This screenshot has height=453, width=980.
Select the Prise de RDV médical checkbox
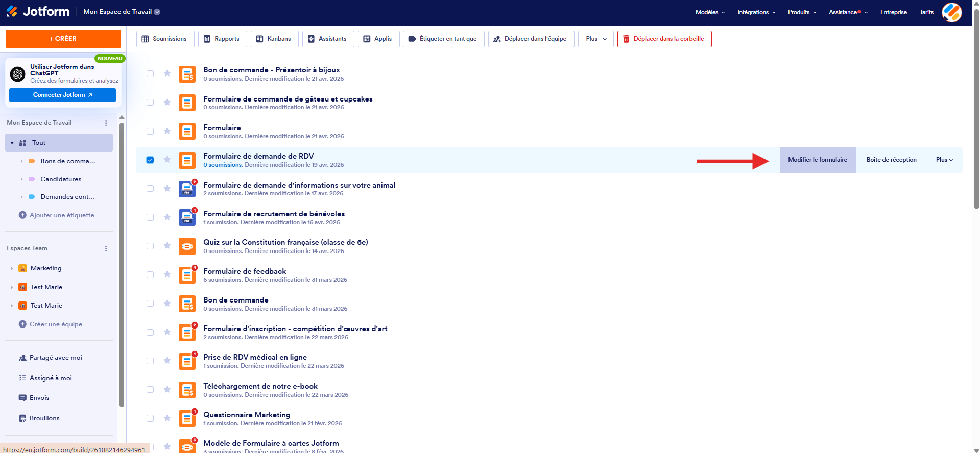click(x=150, y=361)
